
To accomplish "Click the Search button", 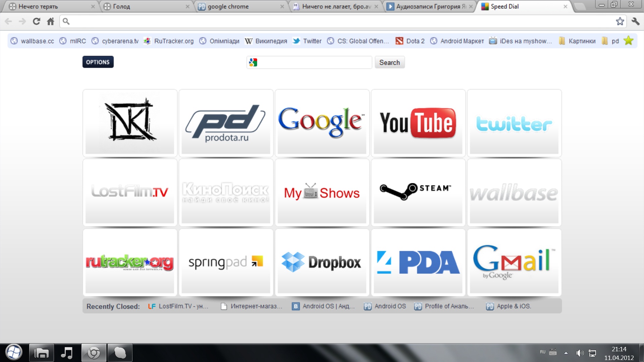I will click(389, 62).
